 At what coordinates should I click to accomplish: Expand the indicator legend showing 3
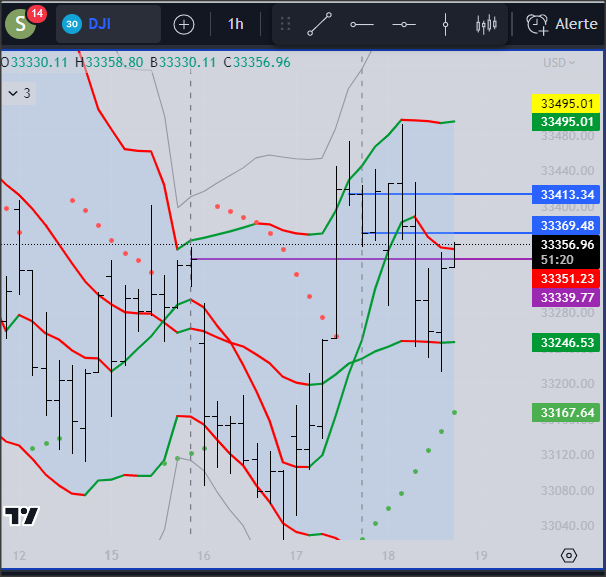click(x=19, y=93)
